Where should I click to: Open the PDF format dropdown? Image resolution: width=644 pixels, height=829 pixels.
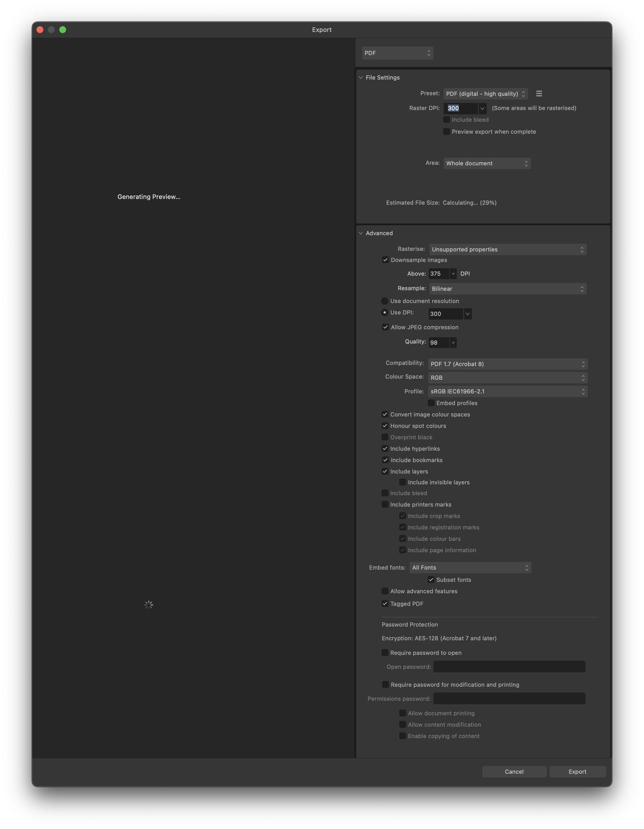tap(397, 53)
